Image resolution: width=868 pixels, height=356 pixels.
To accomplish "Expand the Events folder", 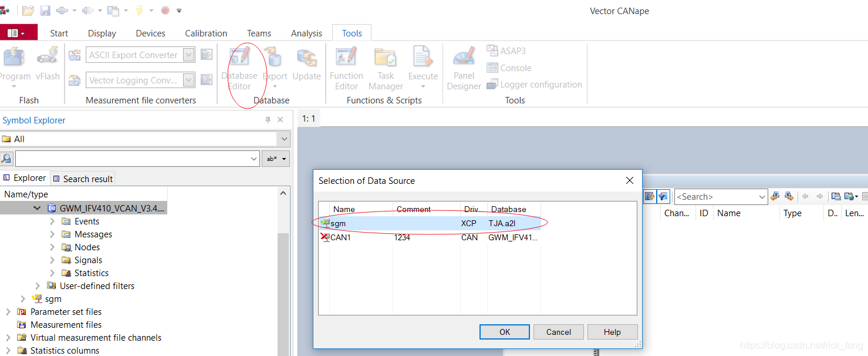I will coord(52,221).
